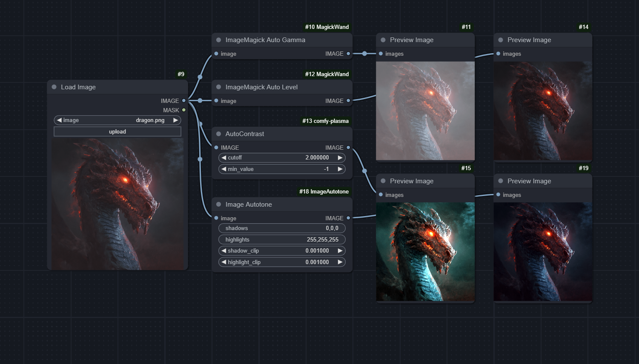Click Image Autotone image input socket

pyautogui.click(x=216, y=218)
